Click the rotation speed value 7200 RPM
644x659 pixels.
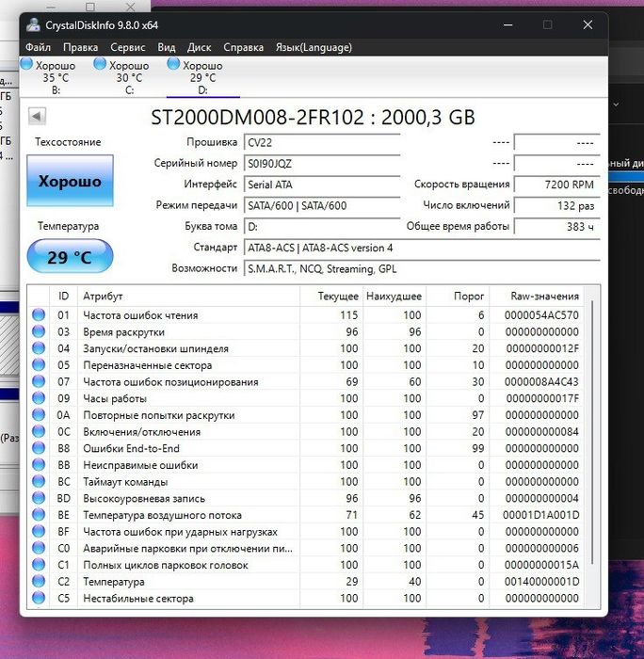click(x=557, y=185)
